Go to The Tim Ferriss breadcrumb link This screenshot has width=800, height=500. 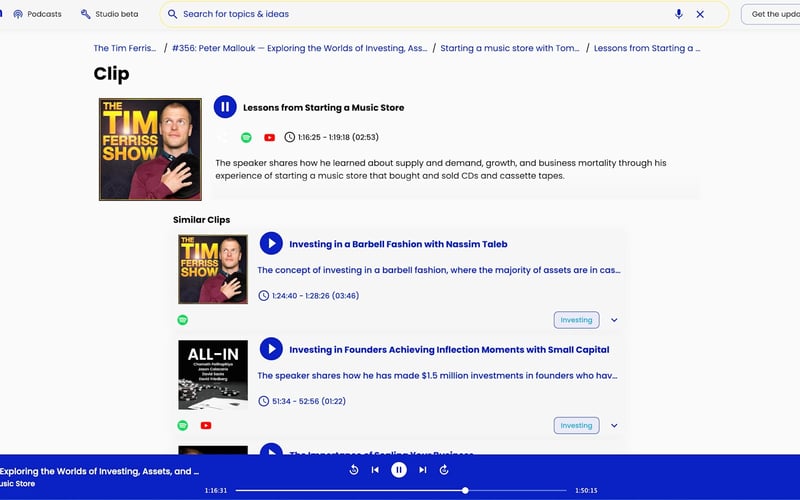125,48
